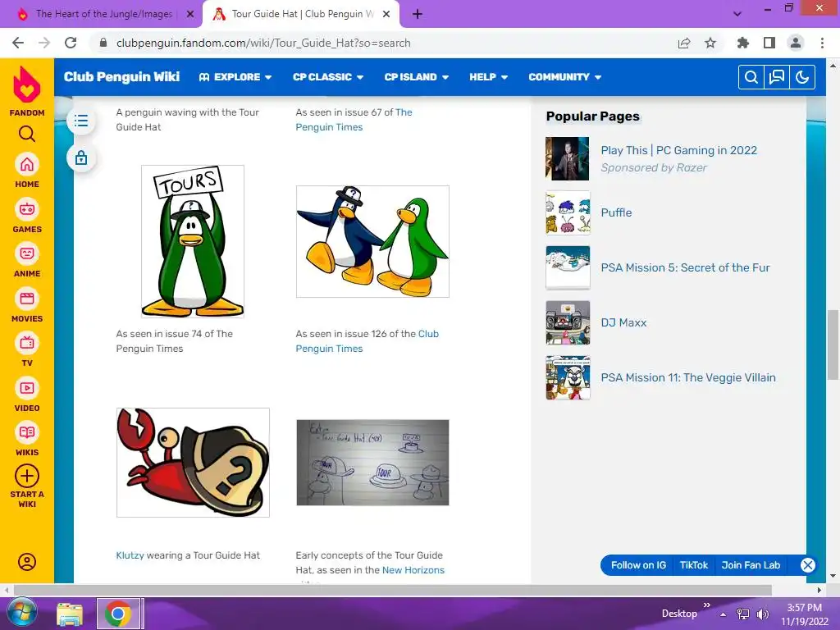Open Play This PC Gaming in 2022
Image resolution: width=840 pixels, height=630 pixels.
[x=678, y=151]
